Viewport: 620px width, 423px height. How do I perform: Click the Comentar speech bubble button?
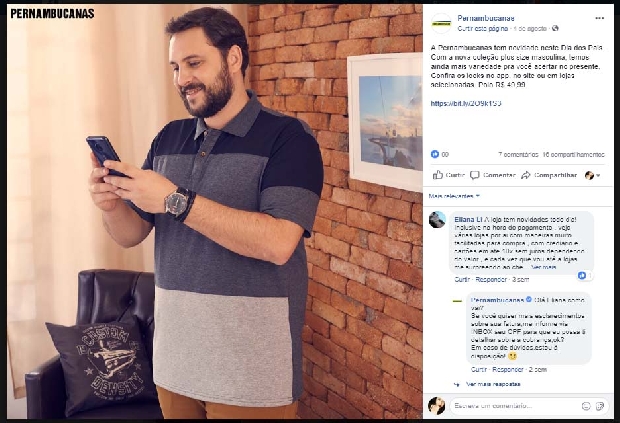(x=493, y=175)
